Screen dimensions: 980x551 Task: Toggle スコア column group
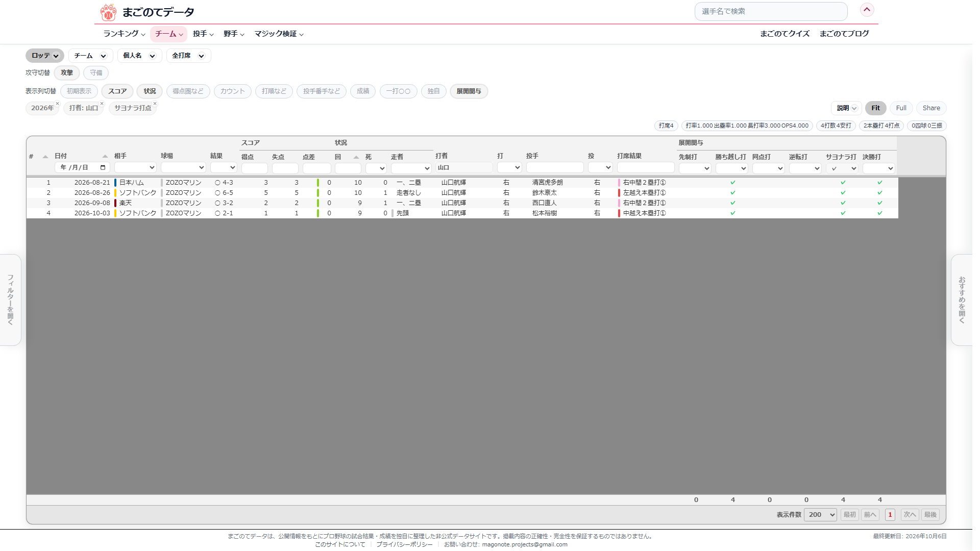pyautogui.click(x=117, y=91)
